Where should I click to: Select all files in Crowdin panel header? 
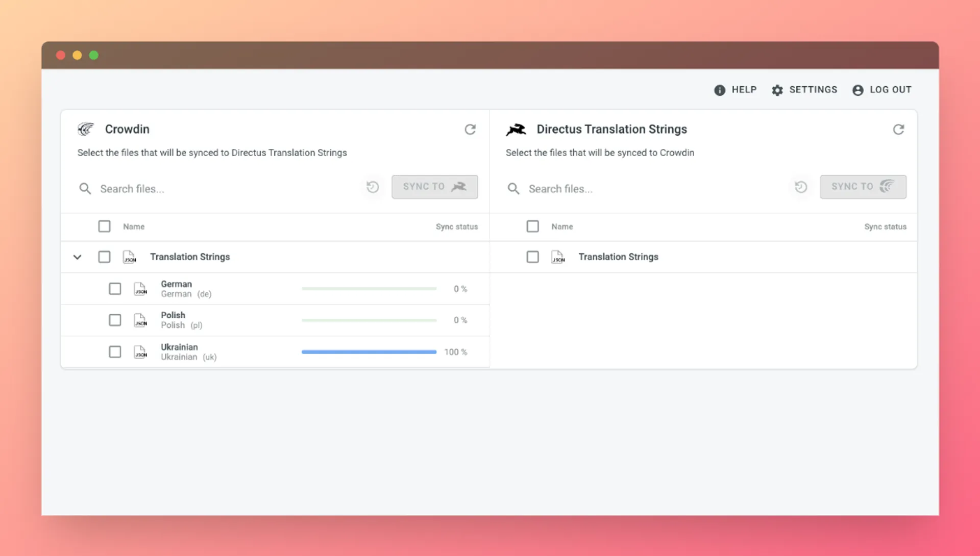click(104, 226)
